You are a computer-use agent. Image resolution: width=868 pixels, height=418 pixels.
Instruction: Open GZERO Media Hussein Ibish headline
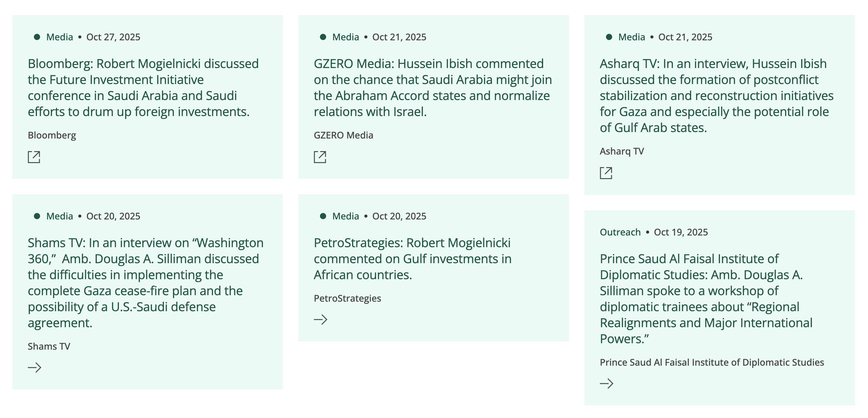point(433,87)
